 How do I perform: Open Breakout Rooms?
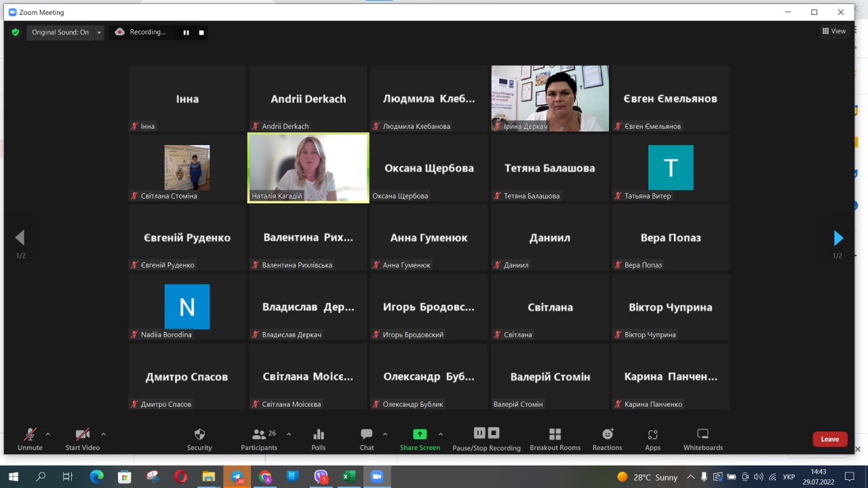(x=555, y=434)
